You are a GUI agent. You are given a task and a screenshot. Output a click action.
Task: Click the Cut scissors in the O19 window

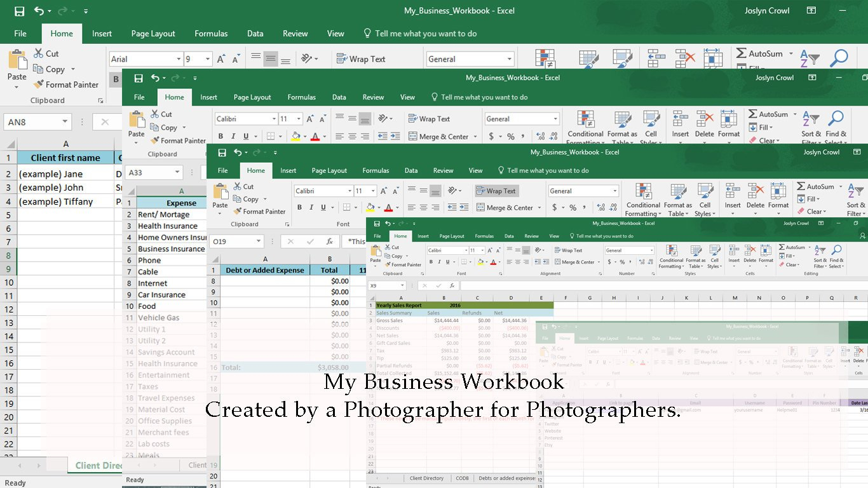tap(238, 187)
